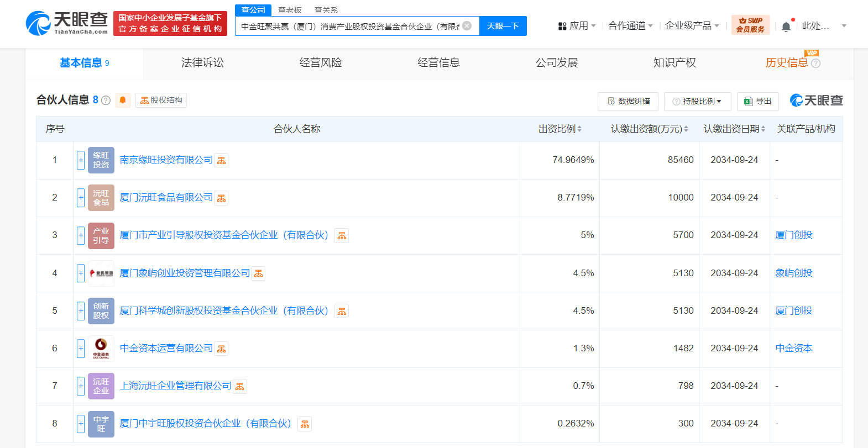Click the 天眼一下 search button
Image resolution: width=868 pixels, height=448 pixels.
(x=503, y=26)
